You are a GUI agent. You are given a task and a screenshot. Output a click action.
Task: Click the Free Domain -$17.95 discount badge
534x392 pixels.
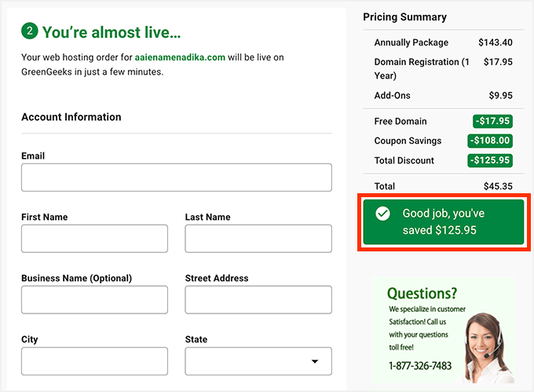(x=492, y=121)
